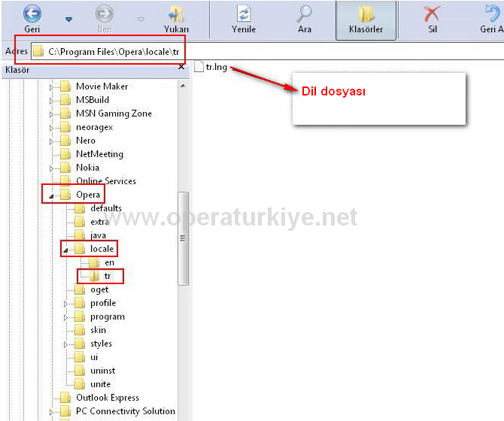Expand the PC Connectivity Solution folder
The width and height of the screenshot is (504, 421).
pos(51,412)
